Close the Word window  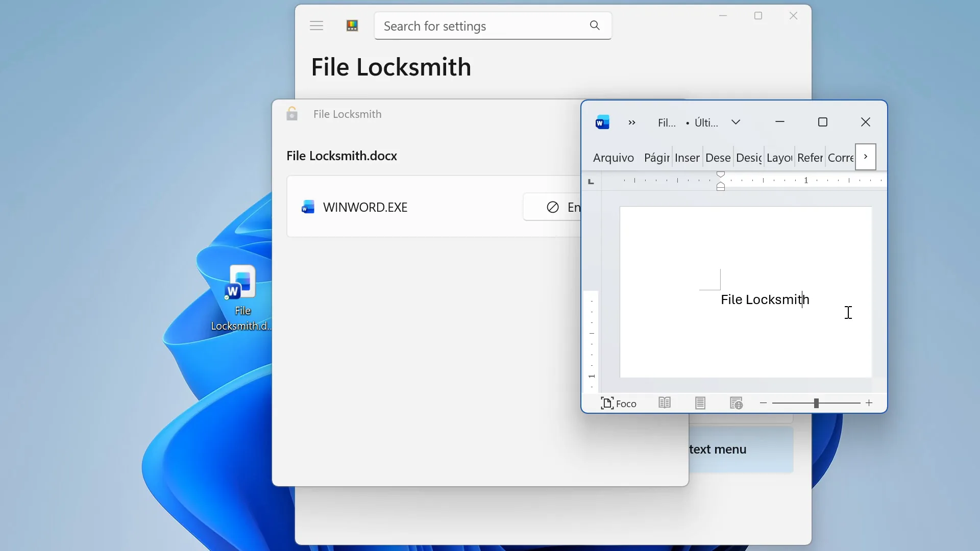(x=866, y=122)
